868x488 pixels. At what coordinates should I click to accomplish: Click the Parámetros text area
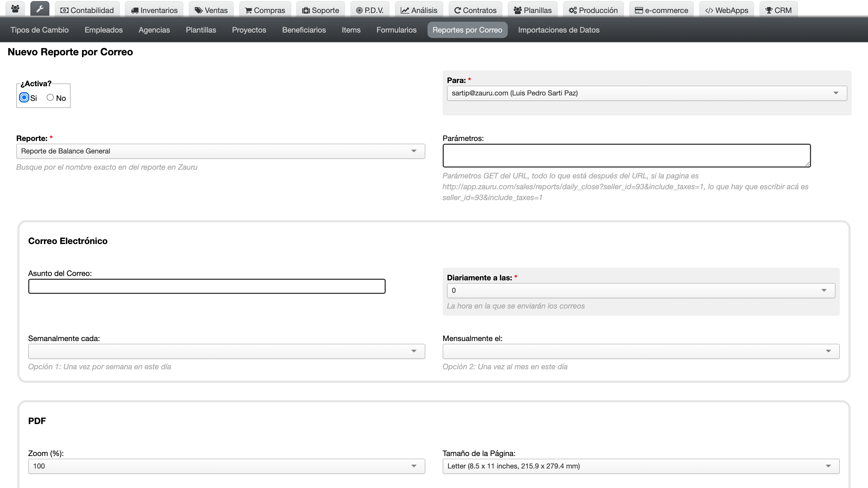626,156
